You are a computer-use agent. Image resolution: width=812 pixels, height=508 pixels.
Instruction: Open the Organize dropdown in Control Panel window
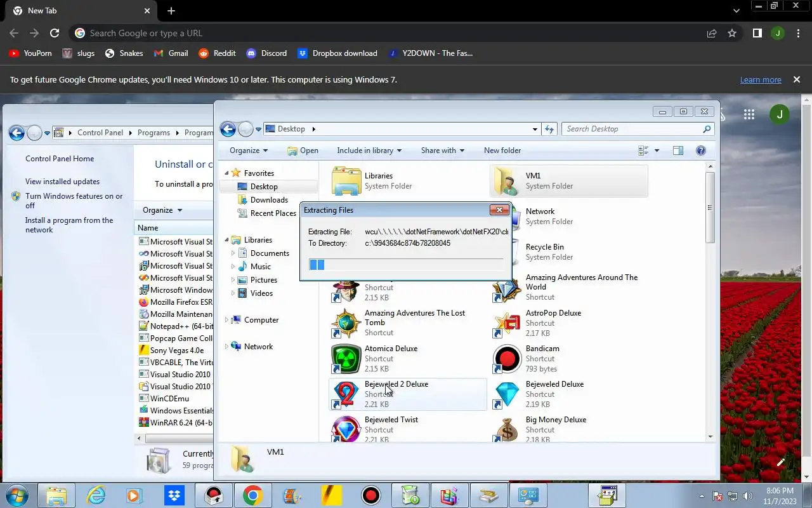[162, 210]
